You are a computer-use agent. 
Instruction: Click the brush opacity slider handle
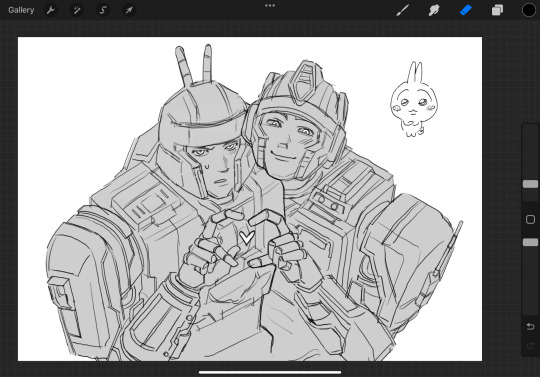click(x=530, y=242)
